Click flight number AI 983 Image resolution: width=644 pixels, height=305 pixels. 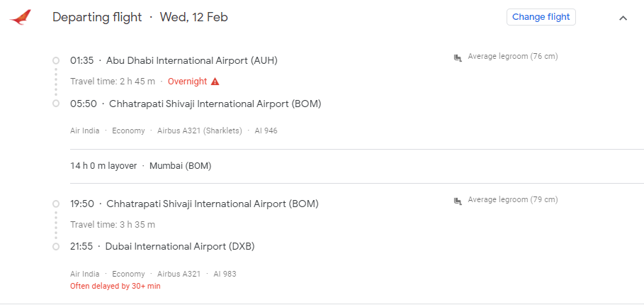click(225, 274)
